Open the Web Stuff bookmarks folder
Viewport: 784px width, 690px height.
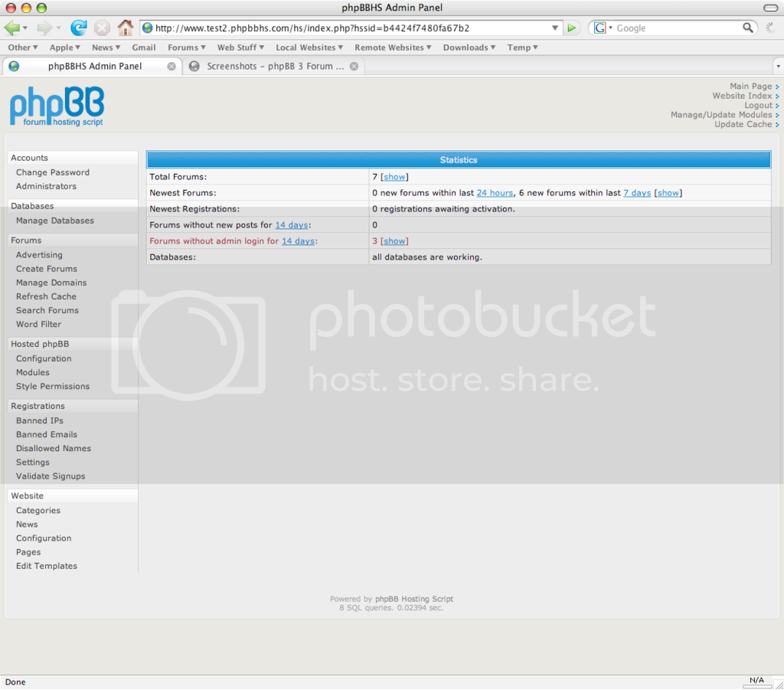240,47
